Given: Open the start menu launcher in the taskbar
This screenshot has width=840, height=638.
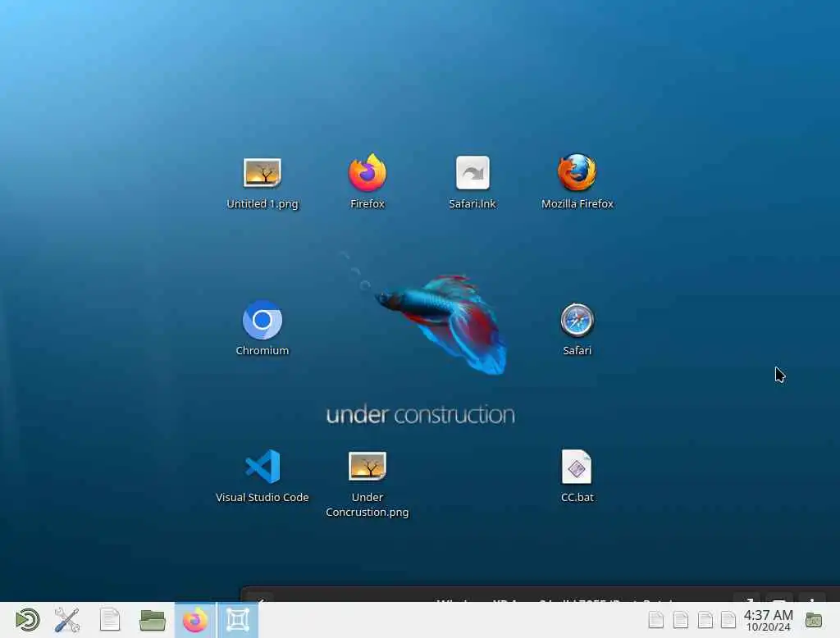Looking at the screenshot, I should [x=27, y=620].
